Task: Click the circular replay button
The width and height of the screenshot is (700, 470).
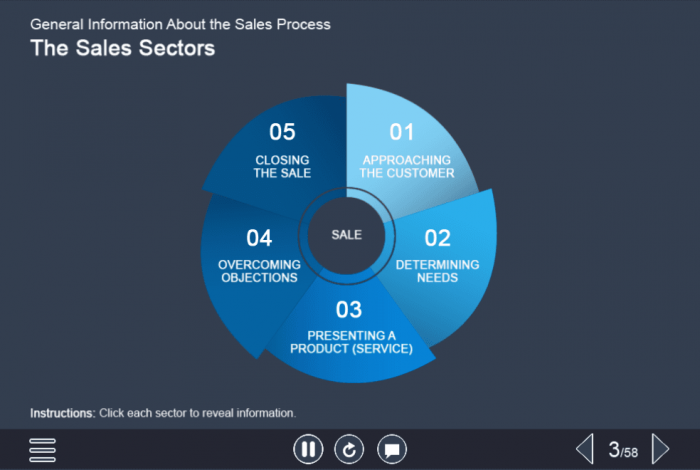Action: (350, 450)
